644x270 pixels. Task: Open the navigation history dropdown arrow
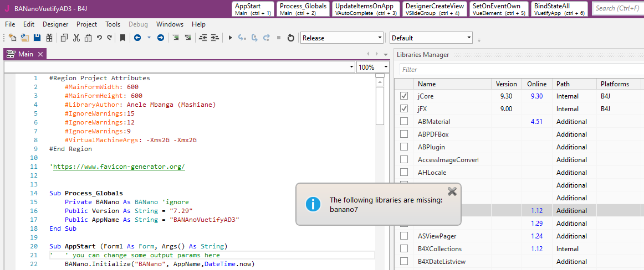(149, 38)
